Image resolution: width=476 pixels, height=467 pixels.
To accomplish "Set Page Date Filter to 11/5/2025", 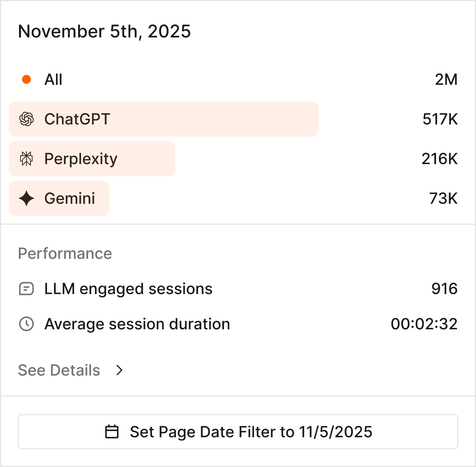I will point(238,431).
